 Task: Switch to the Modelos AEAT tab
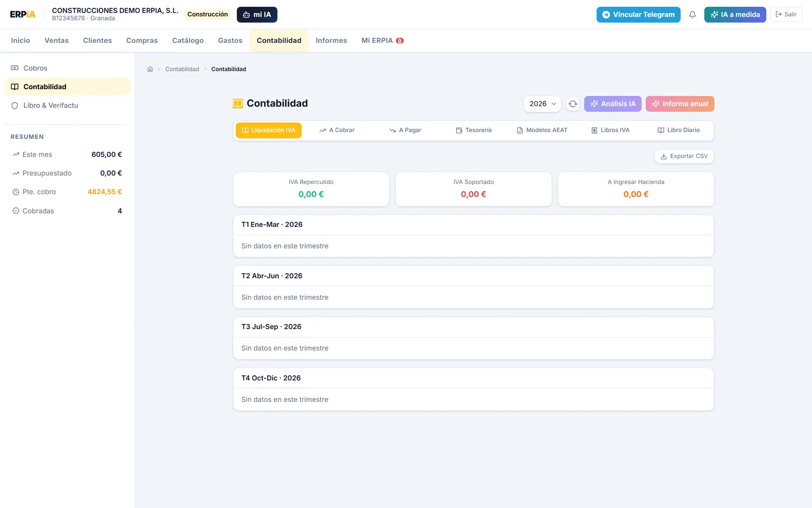click(542, 130)
